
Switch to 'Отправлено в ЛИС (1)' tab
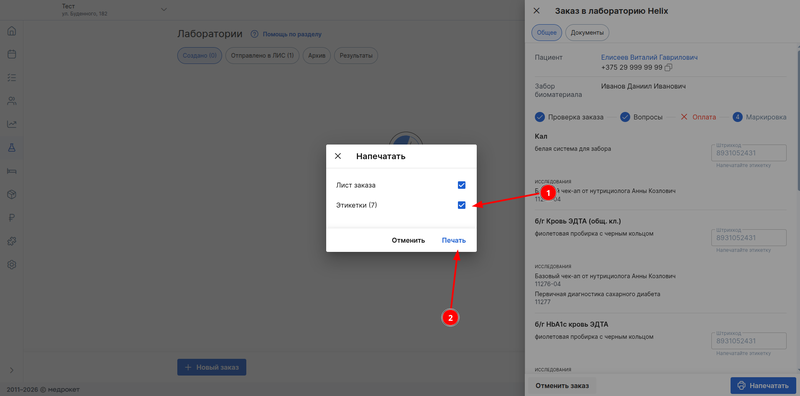pos(262,55)
